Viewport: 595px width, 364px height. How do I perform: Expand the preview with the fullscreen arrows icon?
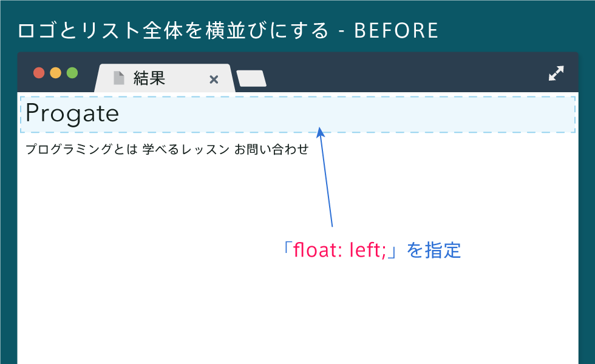[x=556, y=73]
